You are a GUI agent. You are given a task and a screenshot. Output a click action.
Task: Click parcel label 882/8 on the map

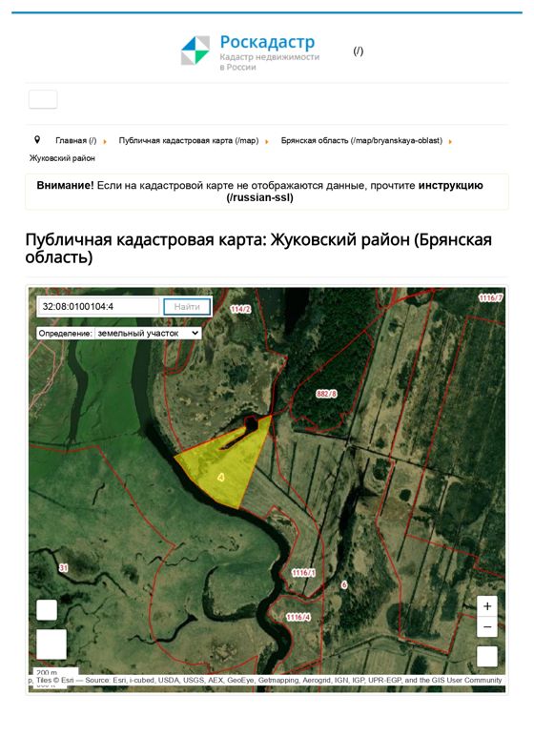[326, 394]
